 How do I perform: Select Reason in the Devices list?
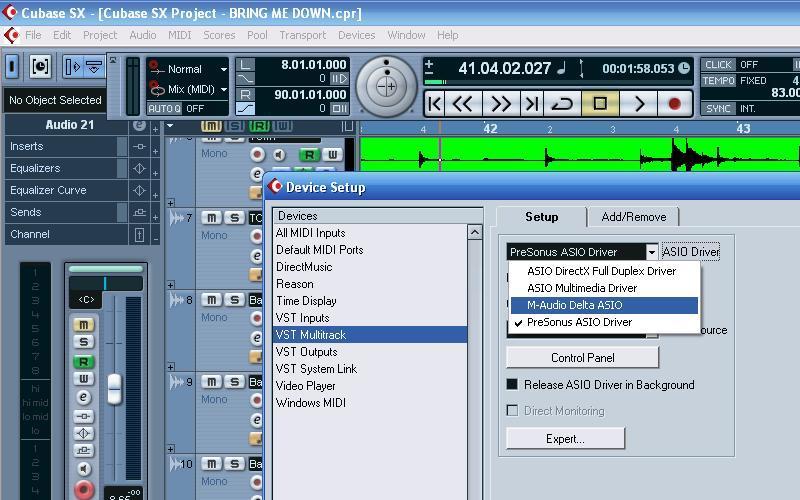click(370, 284)
